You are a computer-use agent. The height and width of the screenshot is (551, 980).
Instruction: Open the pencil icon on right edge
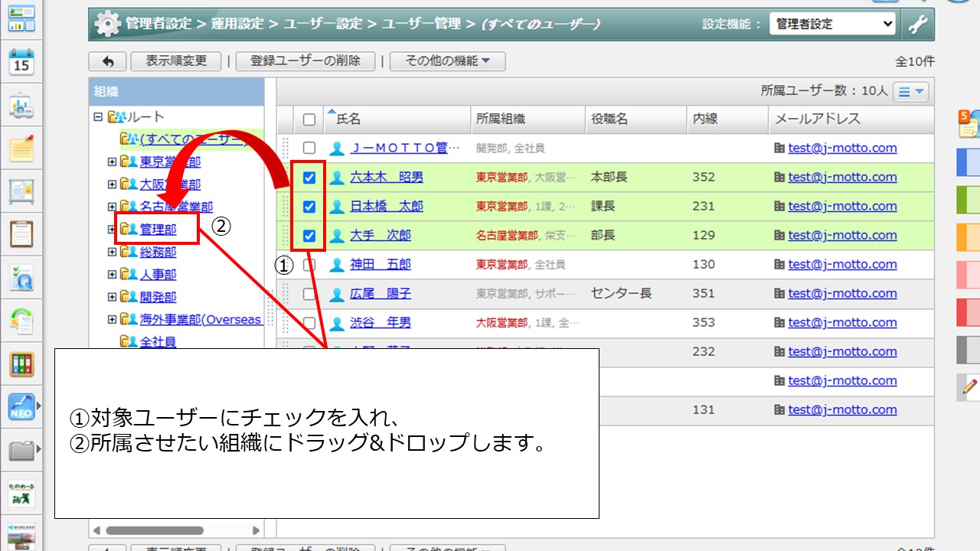970,386
